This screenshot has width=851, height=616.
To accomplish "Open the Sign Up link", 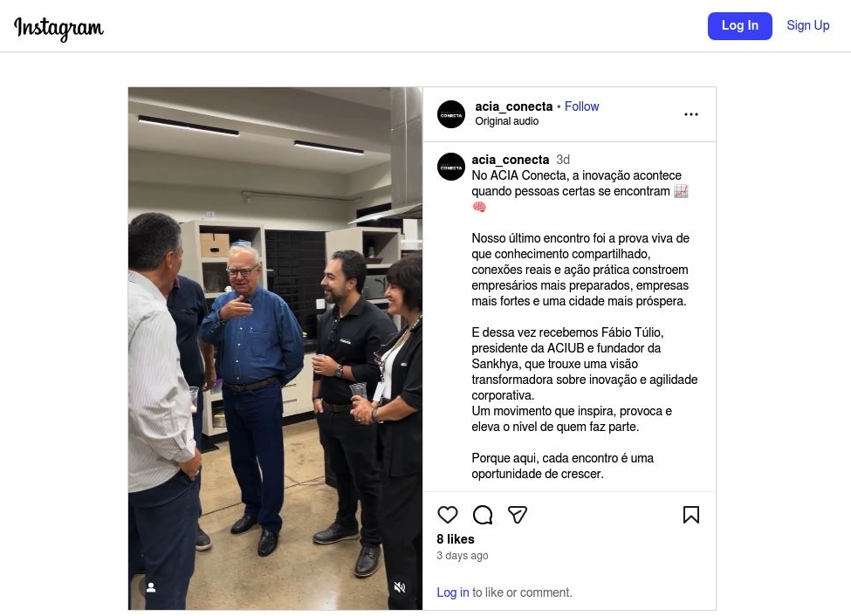I will point(808,25).
